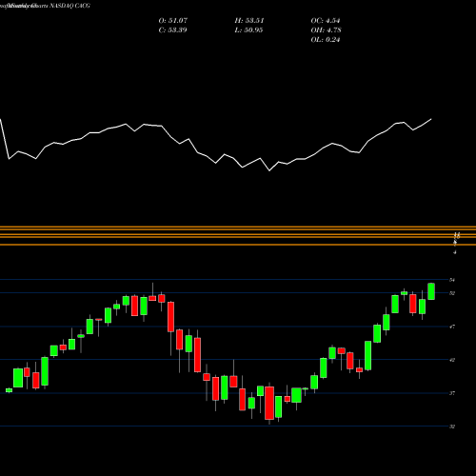Image resolution: width=476 pixels, height=476 pixels.
Task: Click the 'NASDAQ CACG' ticker title
Action: click(x=69, y=6)
